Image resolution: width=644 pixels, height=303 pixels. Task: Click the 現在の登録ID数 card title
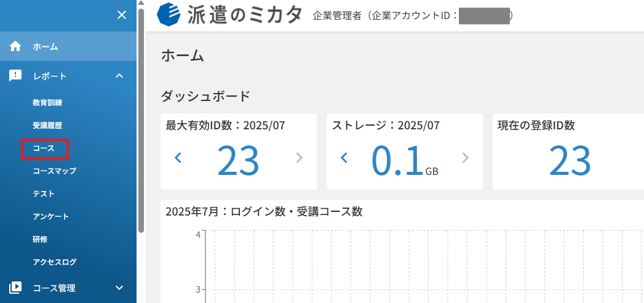(x=536, y=126)
